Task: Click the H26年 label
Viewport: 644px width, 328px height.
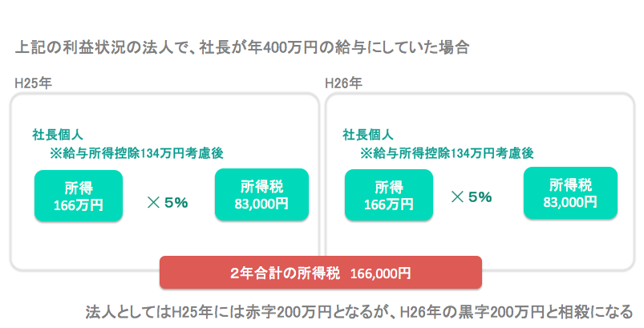Action: [343, 83]
